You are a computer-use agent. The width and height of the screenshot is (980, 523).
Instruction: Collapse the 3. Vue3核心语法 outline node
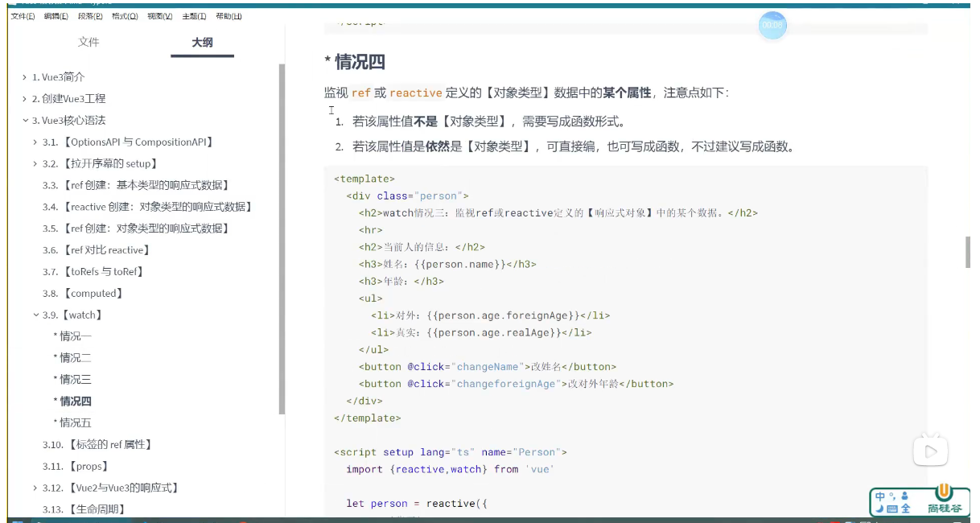25,121
